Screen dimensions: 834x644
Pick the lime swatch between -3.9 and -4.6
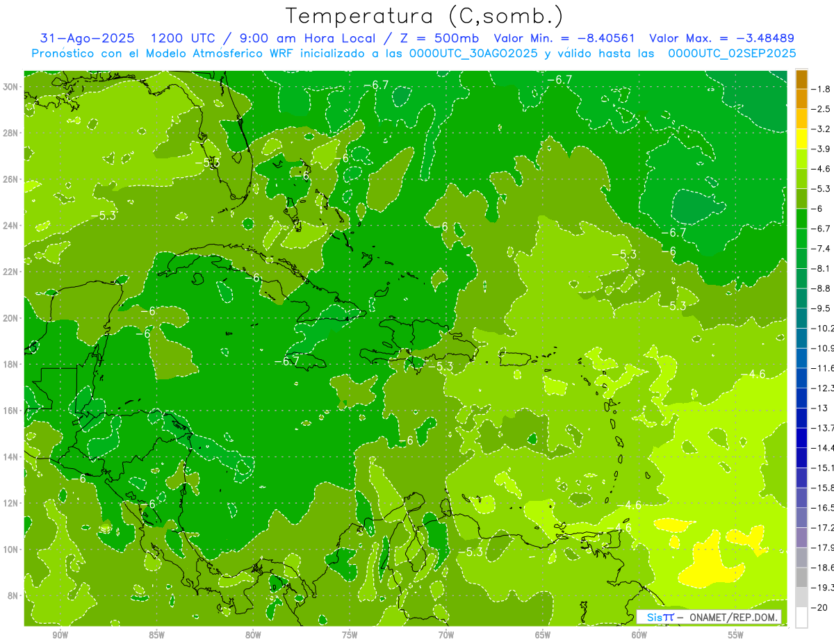click(x=802, y=158)
